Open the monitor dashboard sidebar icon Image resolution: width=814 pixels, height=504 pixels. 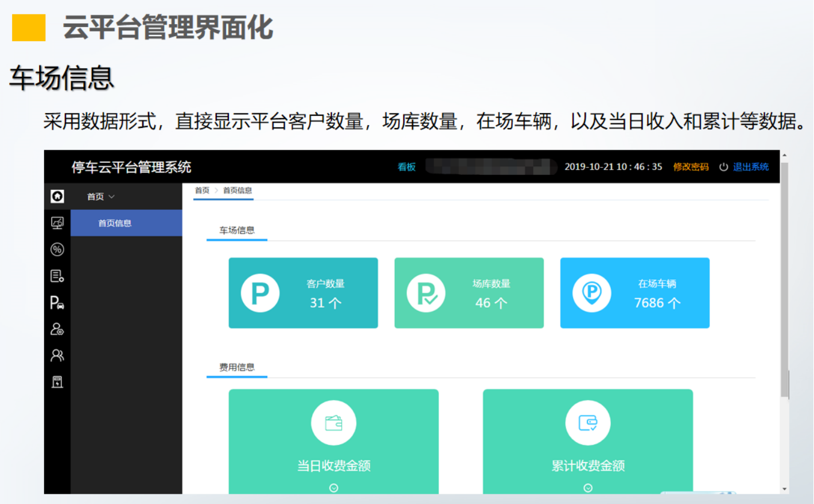pos(57,223)
